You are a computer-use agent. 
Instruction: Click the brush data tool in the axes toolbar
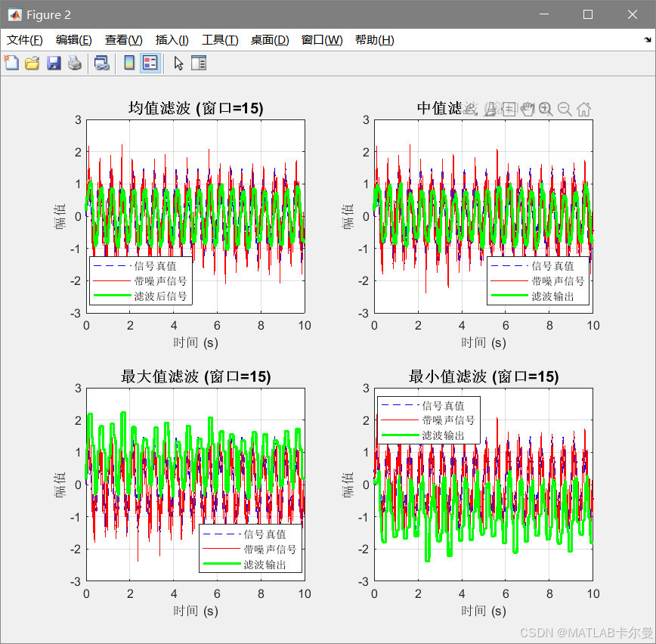click(x=471, y=109)
